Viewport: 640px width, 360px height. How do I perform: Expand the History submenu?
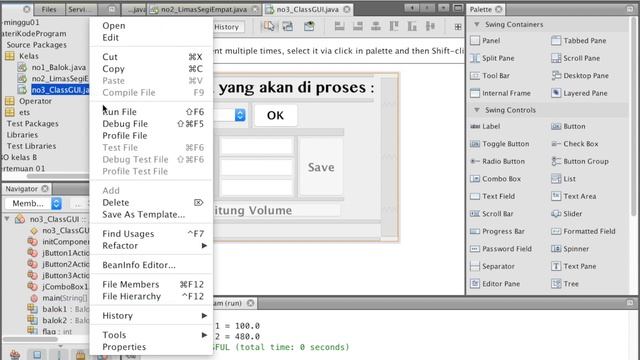[151, 316]
